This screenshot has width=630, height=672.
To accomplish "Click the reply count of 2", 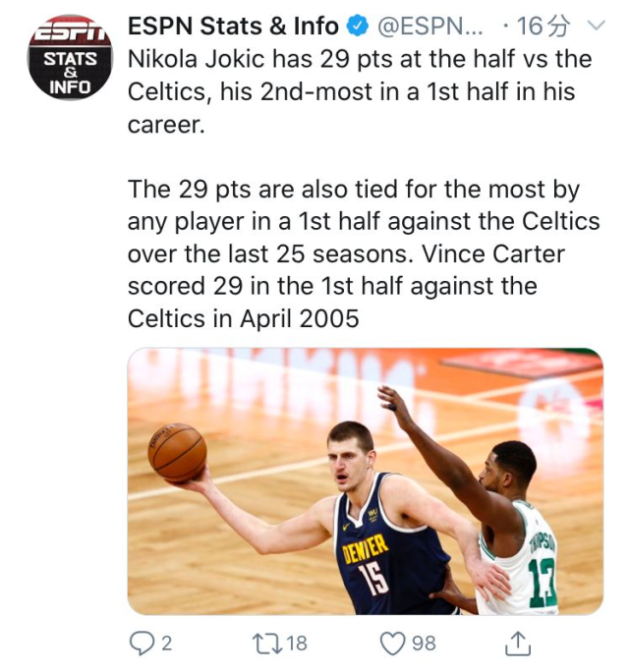I will pos(166,643).
